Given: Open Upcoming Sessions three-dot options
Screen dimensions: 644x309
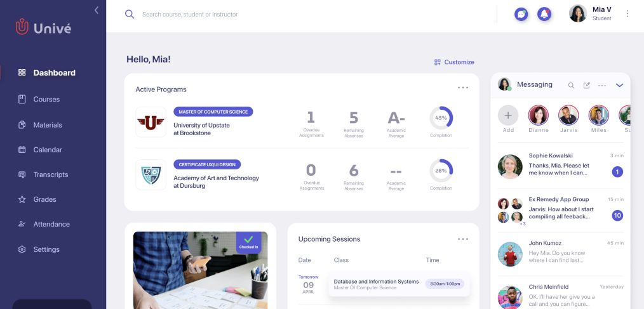Looking at the screenshot, I should [x=463, y=239].
